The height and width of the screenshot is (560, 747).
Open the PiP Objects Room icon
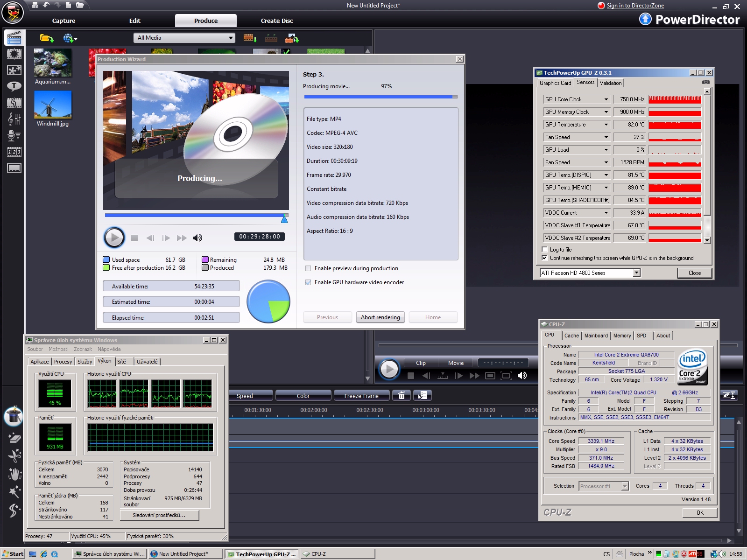[x=14, y=70]
